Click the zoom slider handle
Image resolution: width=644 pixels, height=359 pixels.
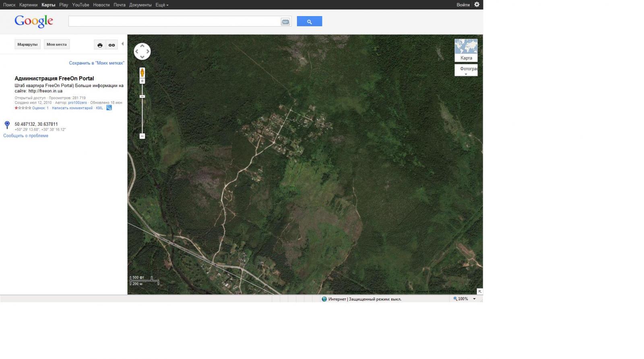click(142, 97)
